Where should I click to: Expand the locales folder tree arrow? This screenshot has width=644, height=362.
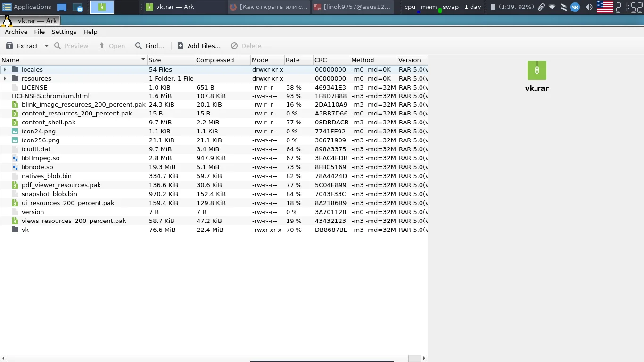[5, 70]
